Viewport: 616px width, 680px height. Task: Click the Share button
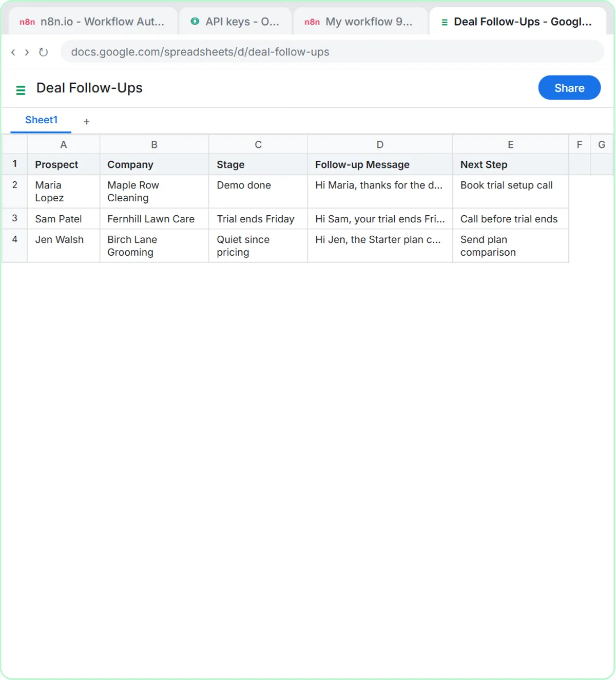(569, 88)
